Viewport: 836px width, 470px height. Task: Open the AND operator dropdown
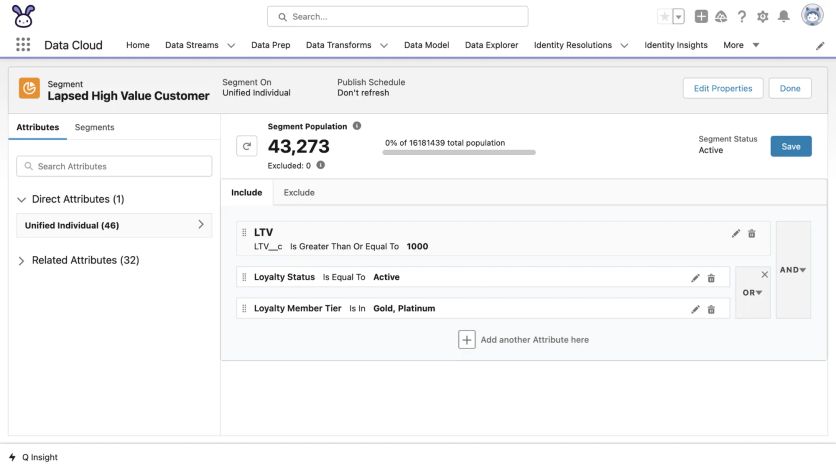(x=793, y=270)
